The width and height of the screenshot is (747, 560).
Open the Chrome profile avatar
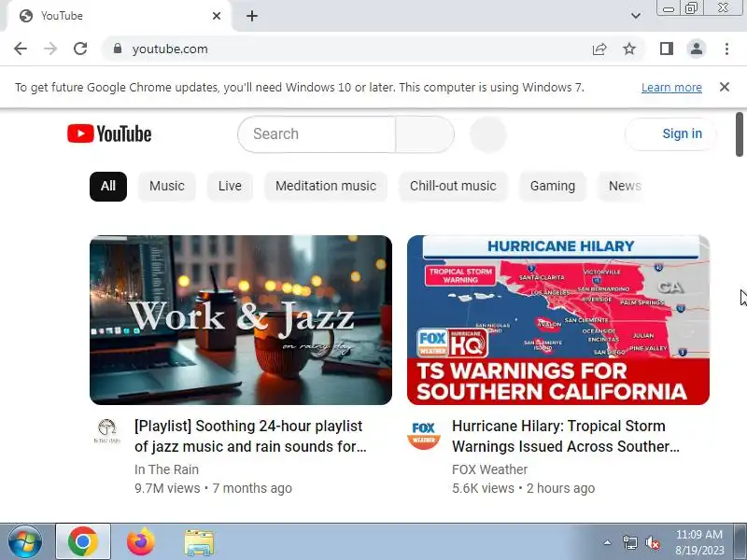pyautogui.click(x=696, y=49)
